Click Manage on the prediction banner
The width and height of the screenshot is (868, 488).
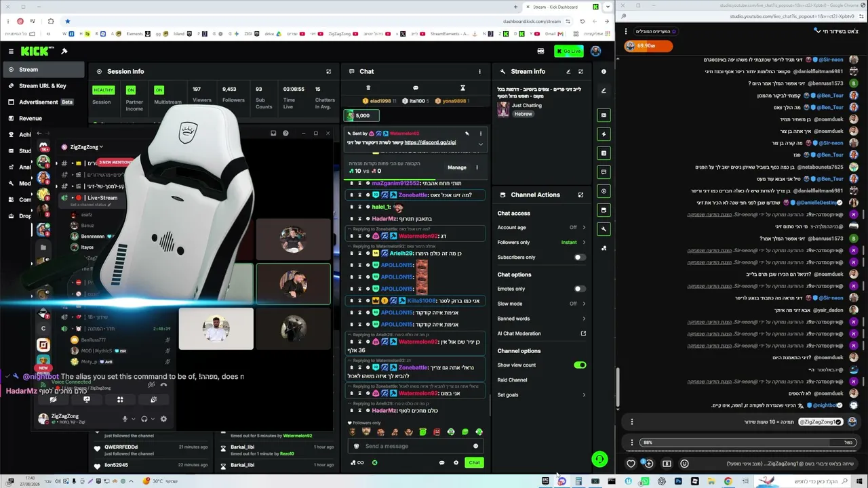[x=456, y=167]
